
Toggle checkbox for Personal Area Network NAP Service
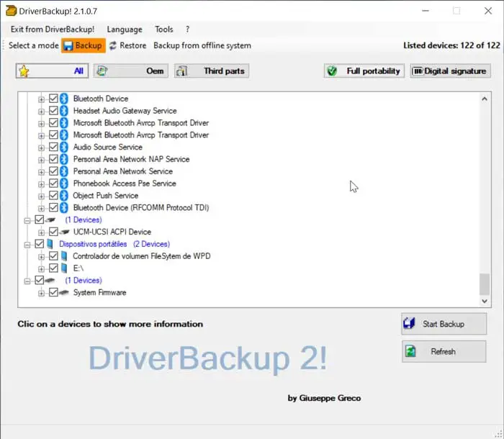[x=53, y=159]
